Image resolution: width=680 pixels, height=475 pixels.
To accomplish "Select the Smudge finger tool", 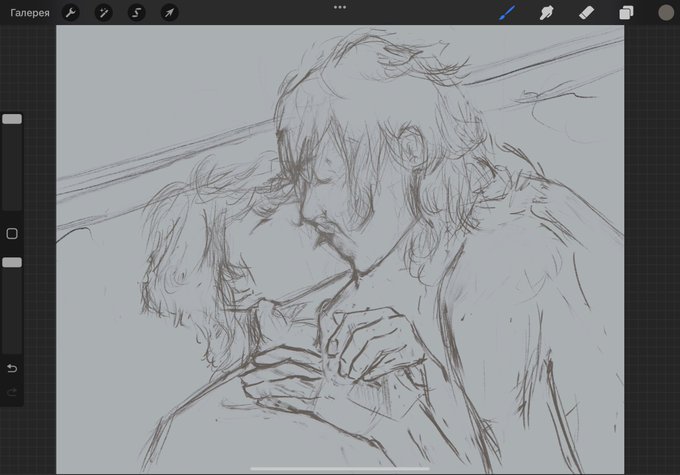I will [546, 13].
